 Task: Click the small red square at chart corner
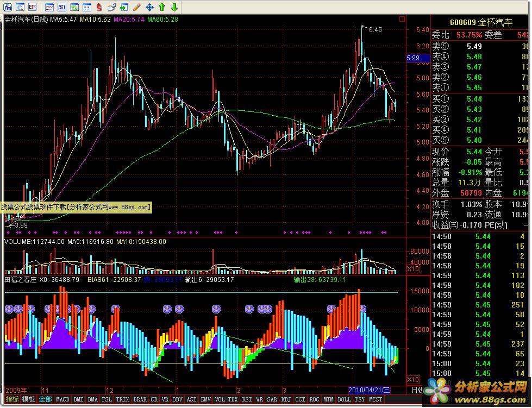click(x=402, y=19)
